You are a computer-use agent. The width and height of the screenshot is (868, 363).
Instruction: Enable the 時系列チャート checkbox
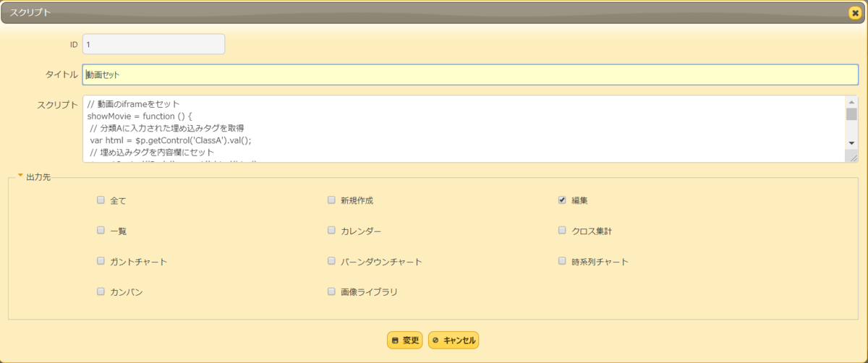562,261
